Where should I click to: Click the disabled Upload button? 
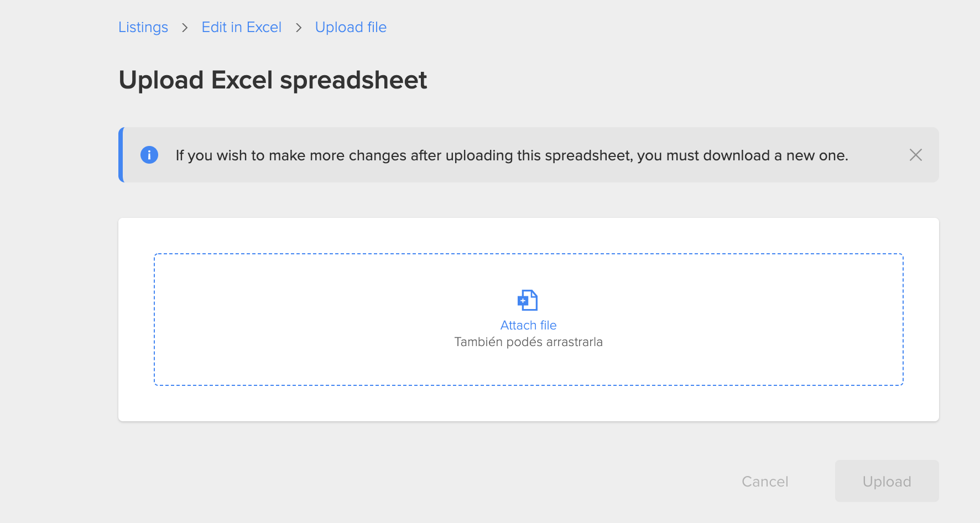click(887, 482)
